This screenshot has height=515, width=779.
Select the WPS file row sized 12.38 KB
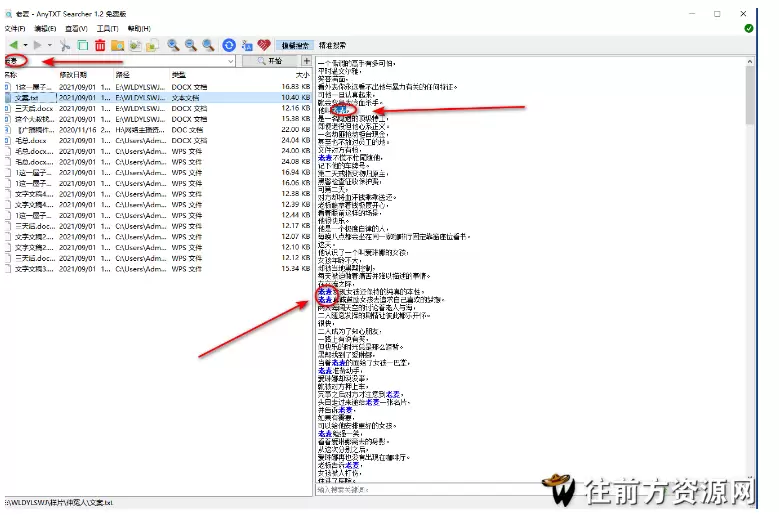pyautogui.click(x=158, y=194)
